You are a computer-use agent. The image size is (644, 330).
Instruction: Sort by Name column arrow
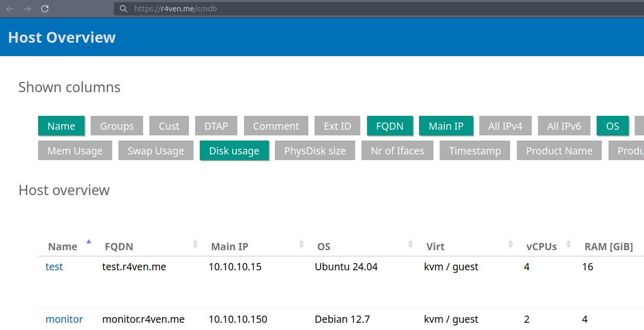pos(89,241)
